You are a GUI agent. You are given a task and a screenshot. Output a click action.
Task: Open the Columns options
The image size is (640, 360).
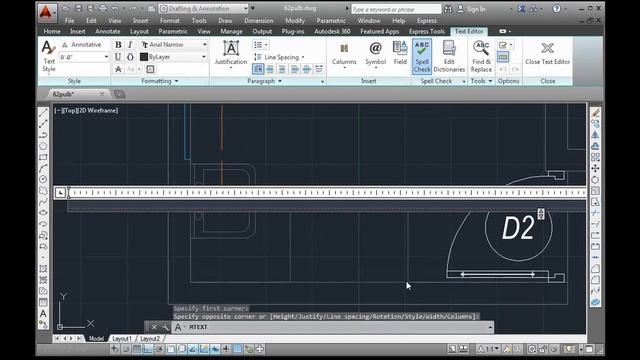coord(344,55)
